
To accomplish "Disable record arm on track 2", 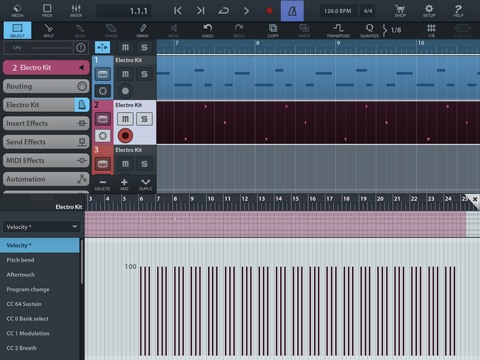I will coord(125,136).
